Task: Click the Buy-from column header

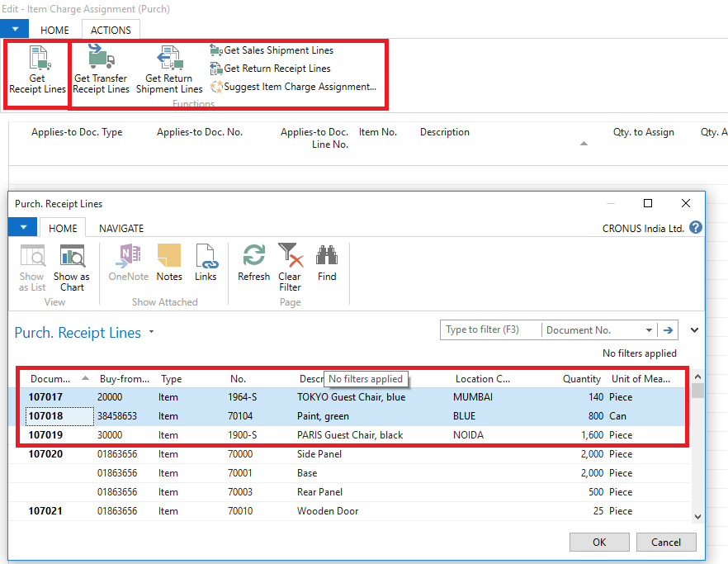Action: click(125, 379)
